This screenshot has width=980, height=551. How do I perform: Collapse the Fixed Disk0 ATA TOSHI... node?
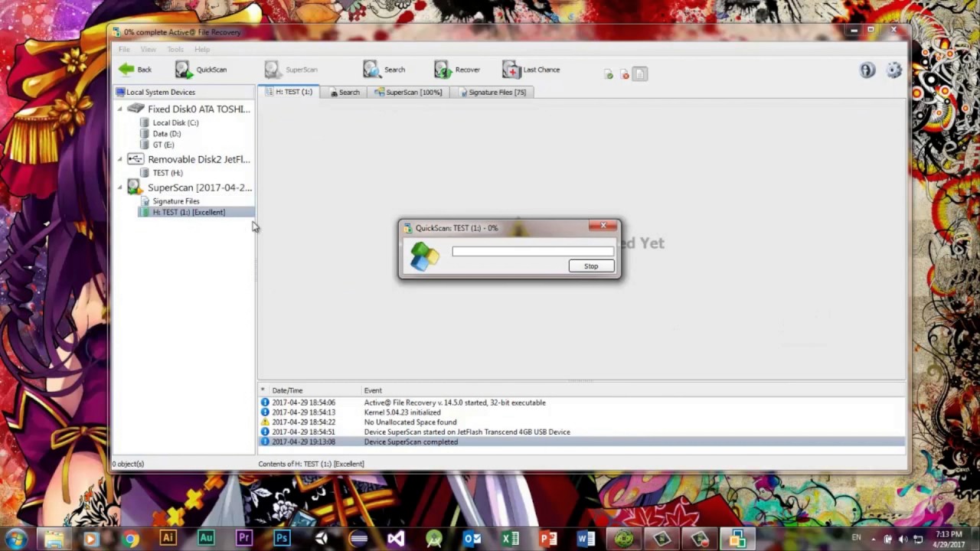(120, 109)
